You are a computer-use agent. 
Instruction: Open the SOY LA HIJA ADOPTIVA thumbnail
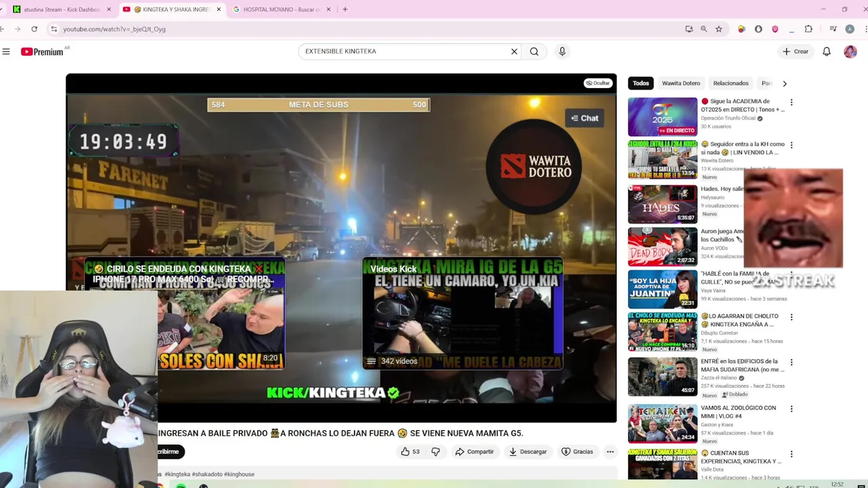pyautogui.click(x=663, y=289)
